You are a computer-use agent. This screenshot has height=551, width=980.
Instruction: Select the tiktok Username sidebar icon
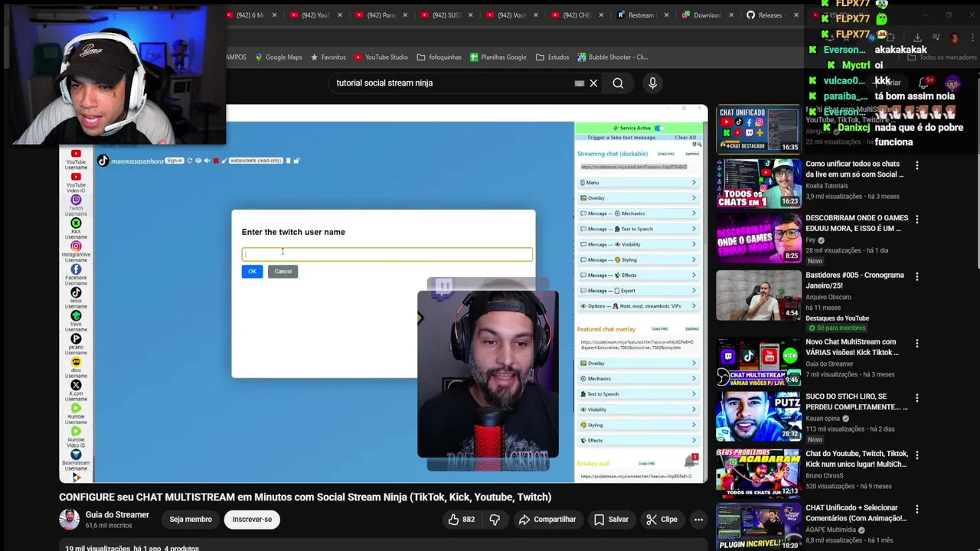[x=76, y=292]
